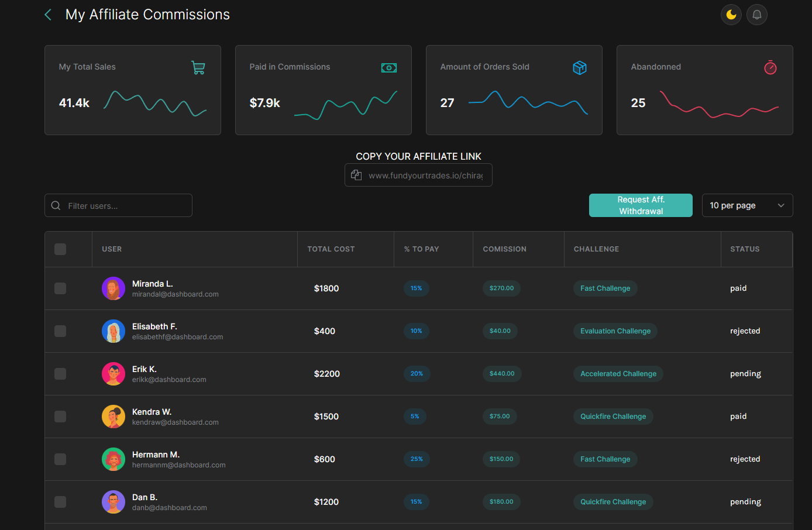The height and width of the screenshot is (530, 812).
Task: Open the Abandonned card
Action: tap(705, 90)
